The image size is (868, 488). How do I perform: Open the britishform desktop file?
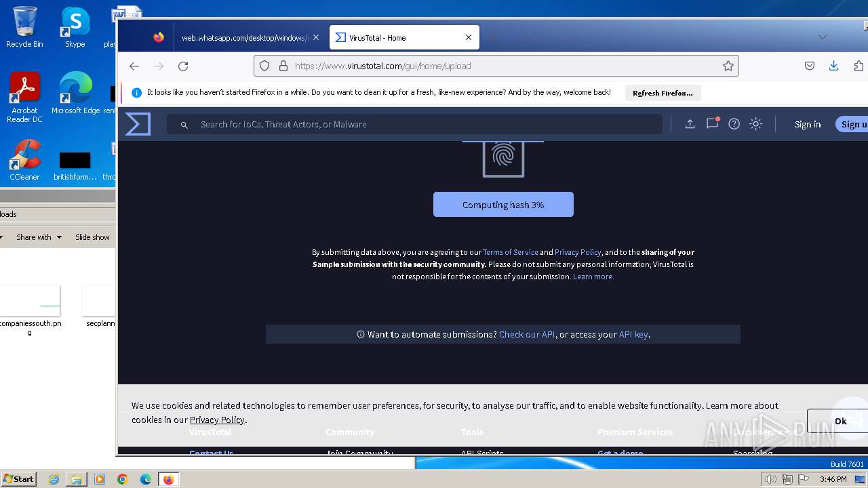75,165
